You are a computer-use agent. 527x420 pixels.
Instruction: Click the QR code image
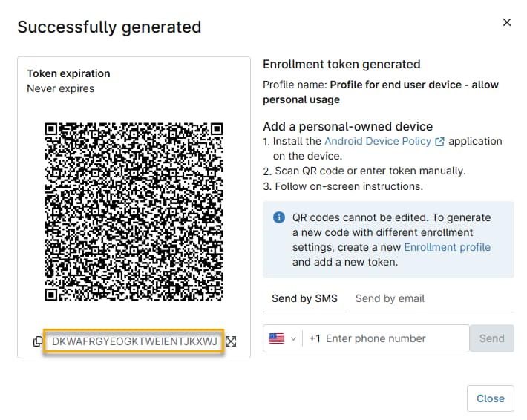click(134, 211)
